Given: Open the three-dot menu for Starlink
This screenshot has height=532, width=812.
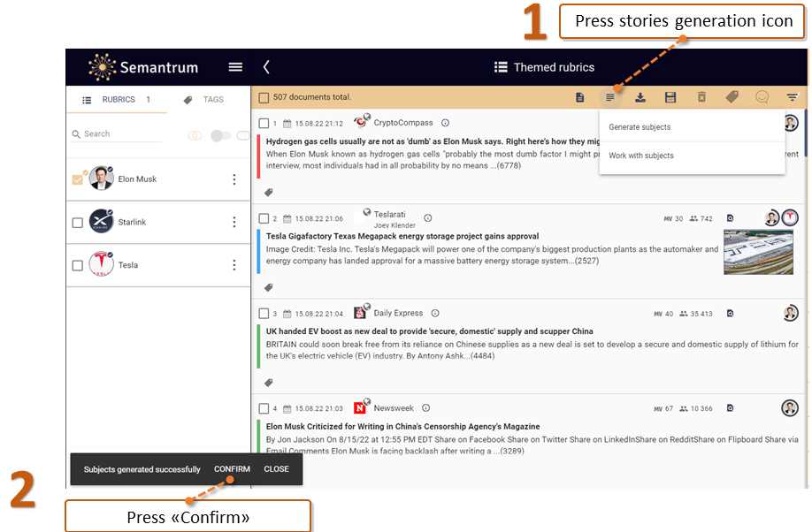Looking at the screenshot, I should pos(234,222).
